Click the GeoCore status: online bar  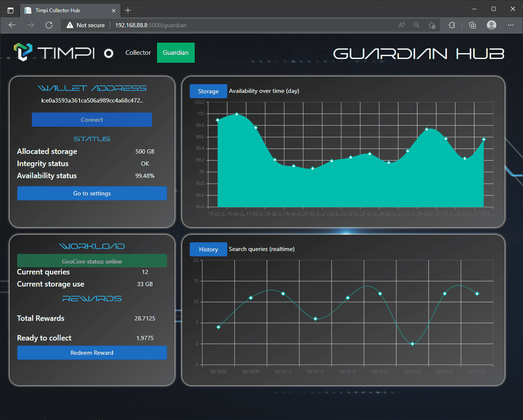point(92,261)
